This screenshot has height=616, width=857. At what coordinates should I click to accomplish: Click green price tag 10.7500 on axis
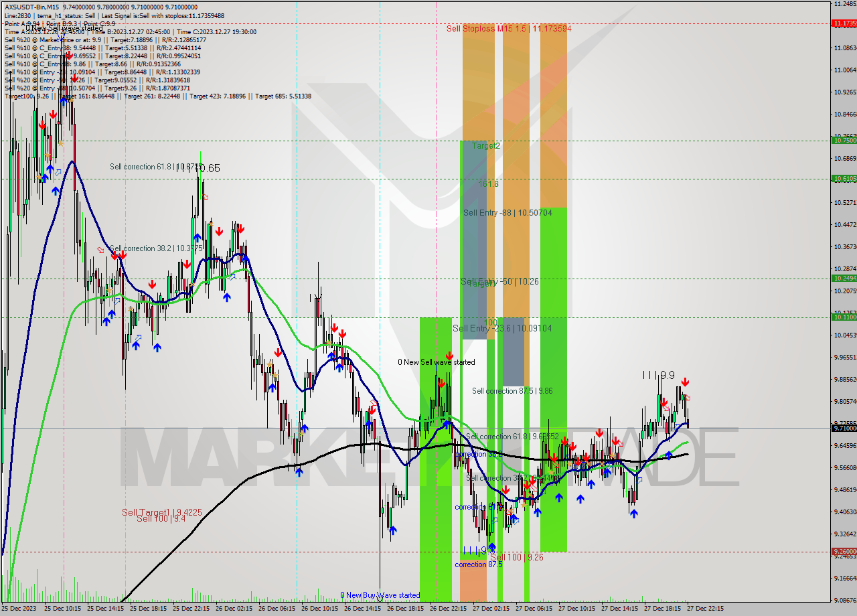(844, 141)
